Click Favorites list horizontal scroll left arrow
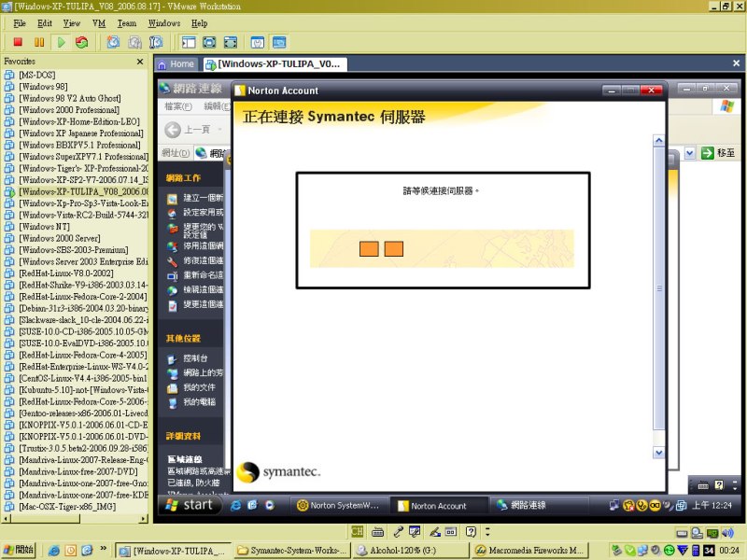 (7, 518)
